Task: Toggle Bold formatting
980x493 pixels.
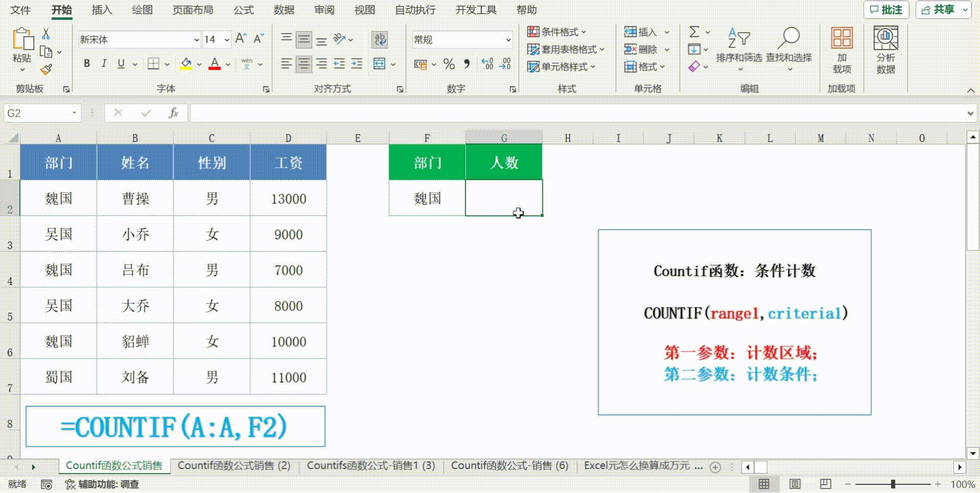Action: click(x=87, y=63)
